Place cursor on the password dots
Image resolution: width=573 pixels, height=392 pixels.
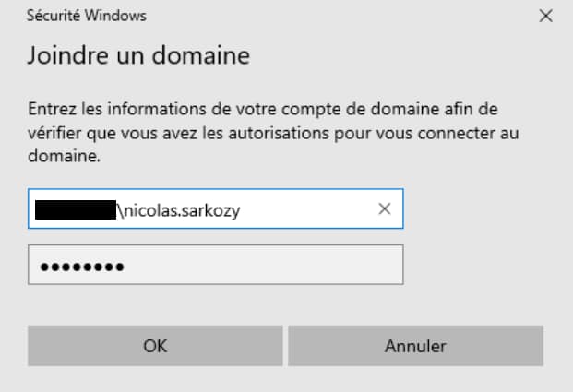coord(81,267)
